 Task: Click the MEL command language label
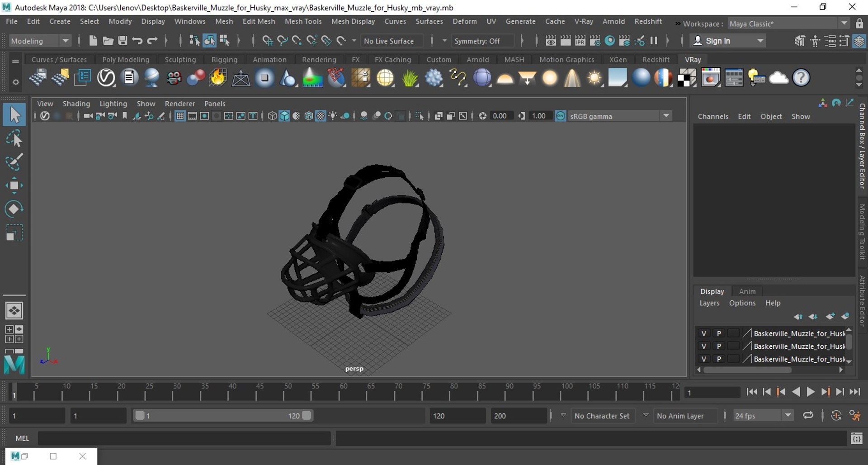coord(22,438)
